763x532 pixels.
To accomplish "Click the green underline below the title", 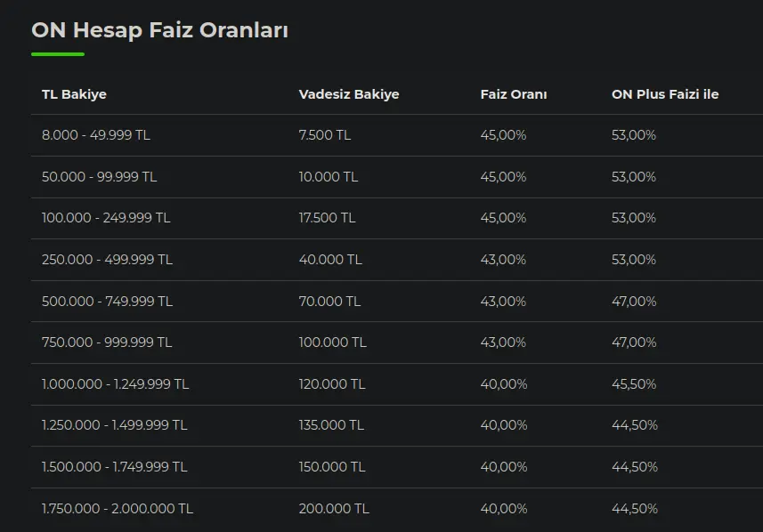I will (58, 54).
